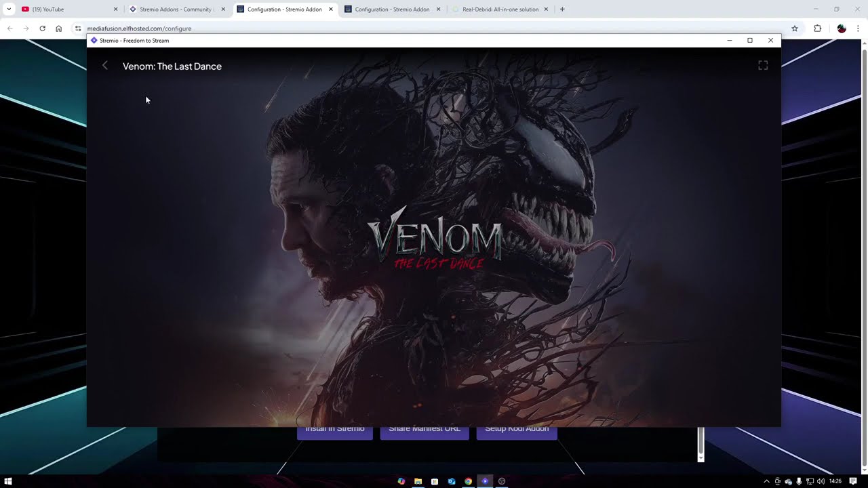Maximize the Stremio window

tap(750, 41)
